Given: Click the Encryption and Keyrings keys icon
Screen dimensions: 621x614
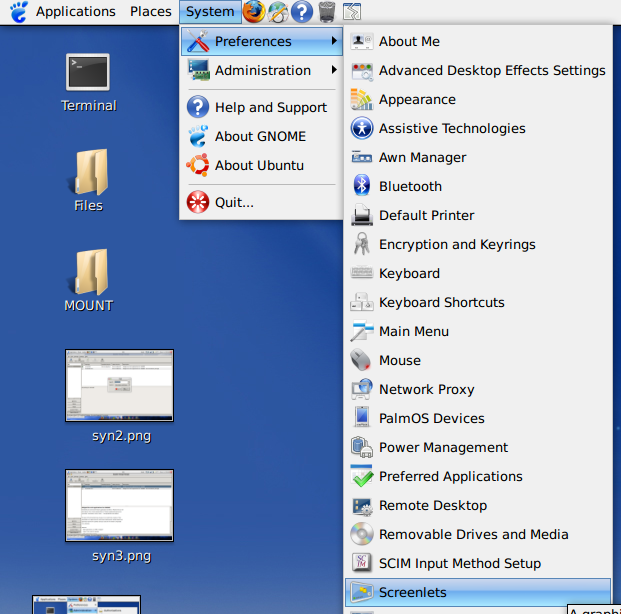Looking at the screenshot, I should pyautogui.click(x=362, y=244).
